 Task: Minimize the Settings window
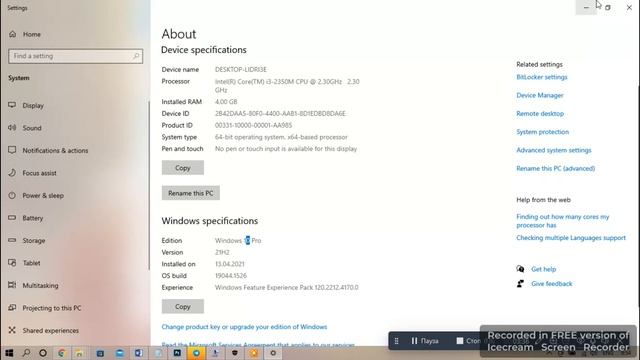[x=586, y=7]
